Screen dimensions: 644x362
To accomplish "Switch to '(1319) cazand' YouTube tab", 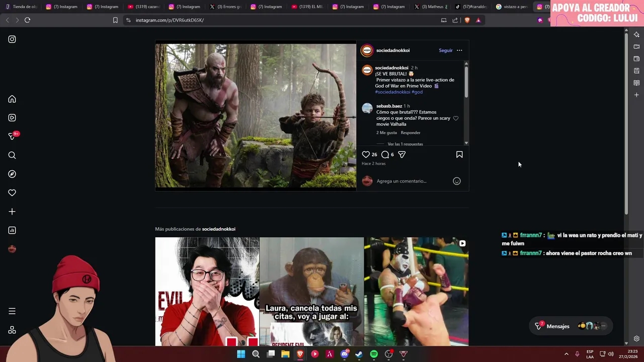I will (143, 7).
